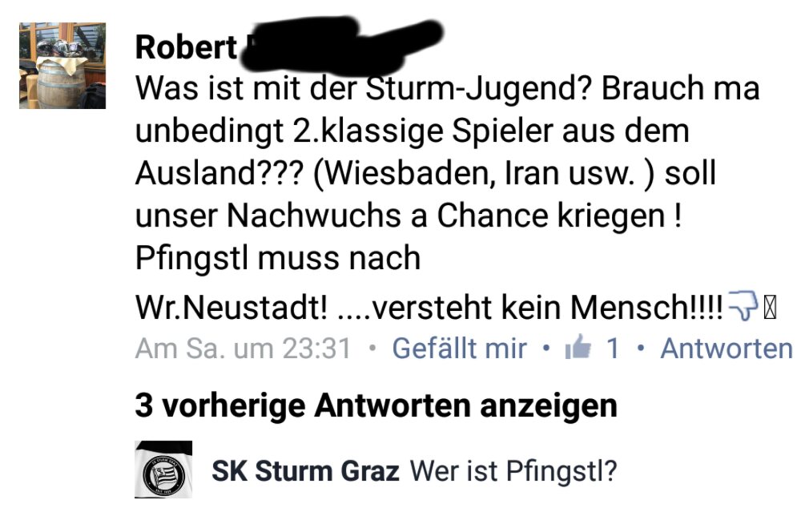
Task: Click the line 'Pfingstl muss nach'
Action: (x=278, y=258)
